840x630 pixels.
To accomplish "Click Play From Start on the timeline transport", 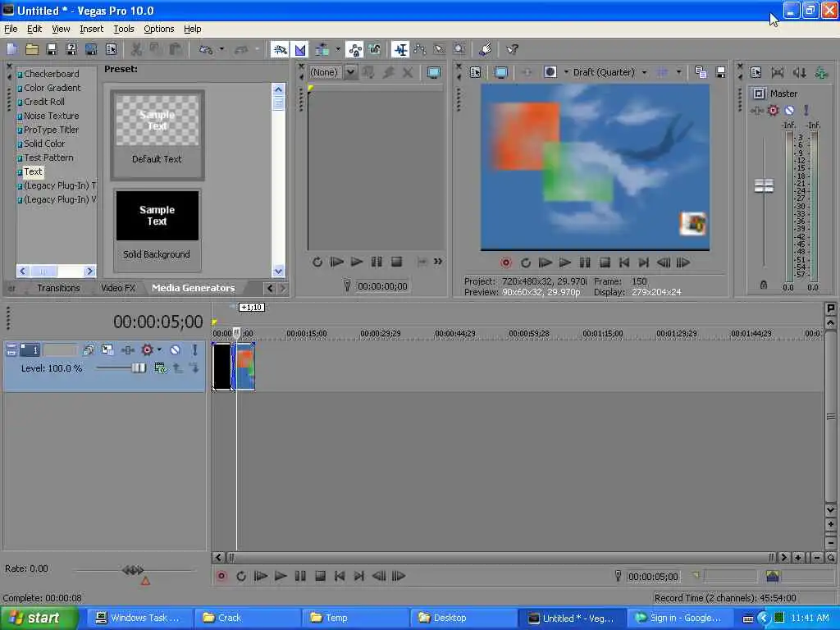I will coord(260,576).
